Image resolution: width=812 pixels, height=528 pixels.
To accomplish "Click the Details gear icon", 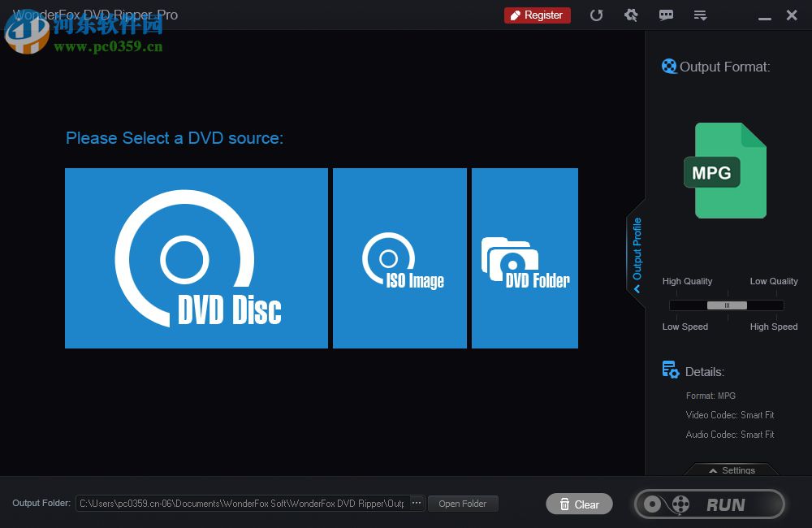I will click(x=670, y=369).
